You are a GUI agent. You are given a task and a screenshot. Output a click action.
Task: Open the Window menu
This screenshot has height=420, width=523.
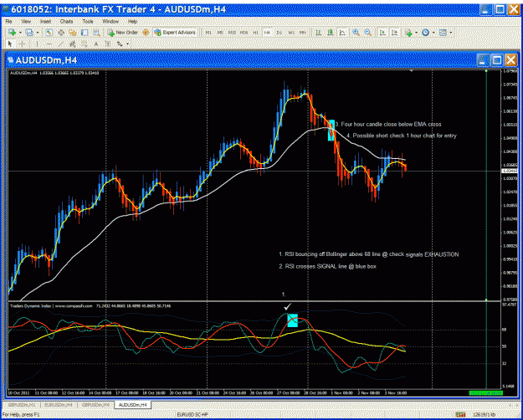click(x=110, y=22)
